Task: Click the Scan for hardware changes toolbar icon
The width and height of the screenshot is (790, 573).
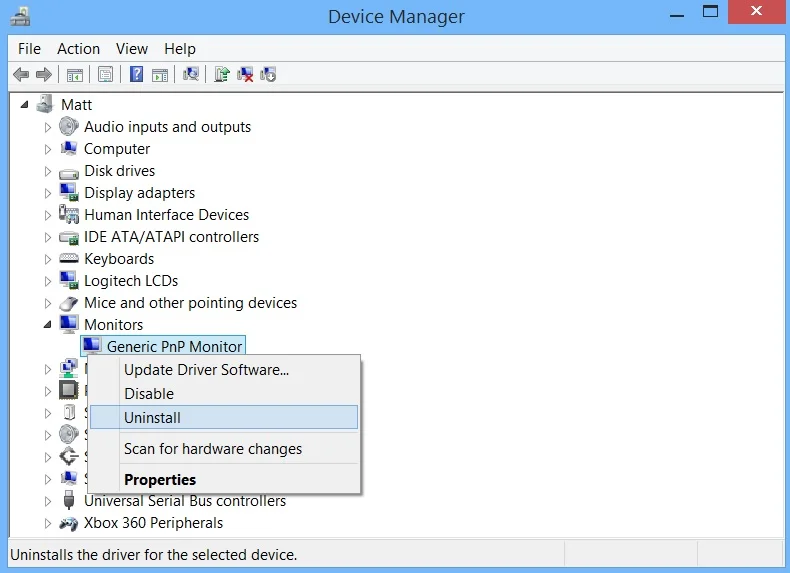Action: (191, 74)
